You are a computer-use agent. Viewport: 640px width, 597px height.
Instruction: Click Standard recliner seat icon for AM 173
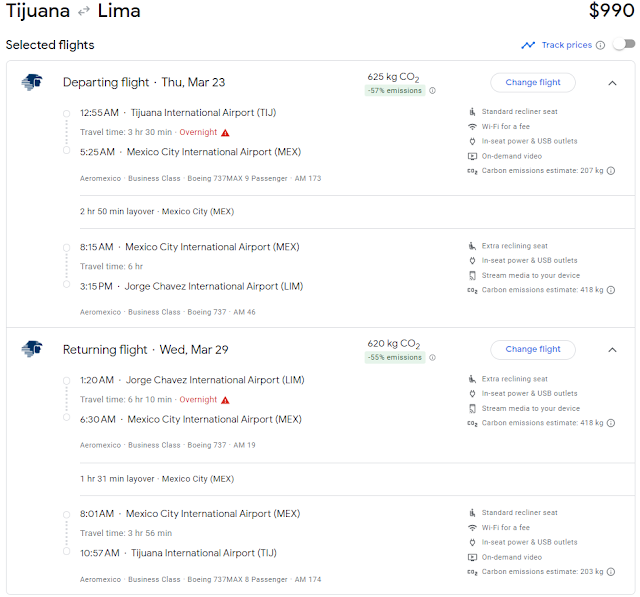pyautogui.click(x=472, y=111)
